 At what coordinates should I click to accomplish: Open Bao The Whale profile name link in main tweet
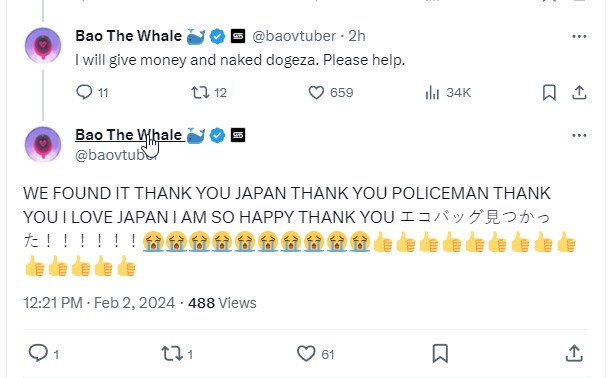click(x=129, y=135)
